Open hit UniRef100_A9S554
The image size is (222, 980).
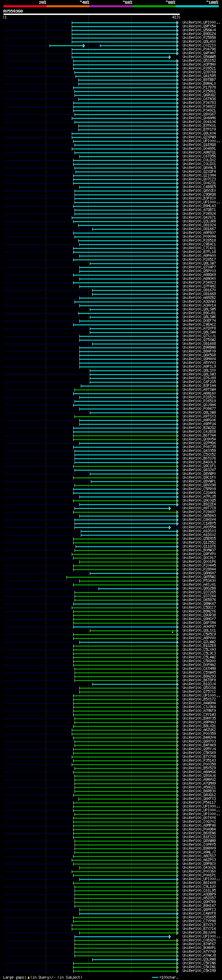199,527
